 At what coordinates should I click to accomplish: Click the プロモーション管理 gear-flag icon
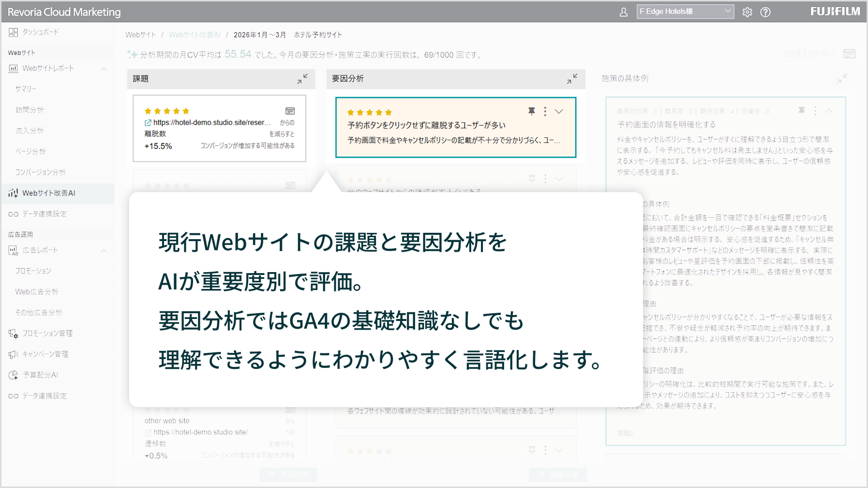[13, 333]
